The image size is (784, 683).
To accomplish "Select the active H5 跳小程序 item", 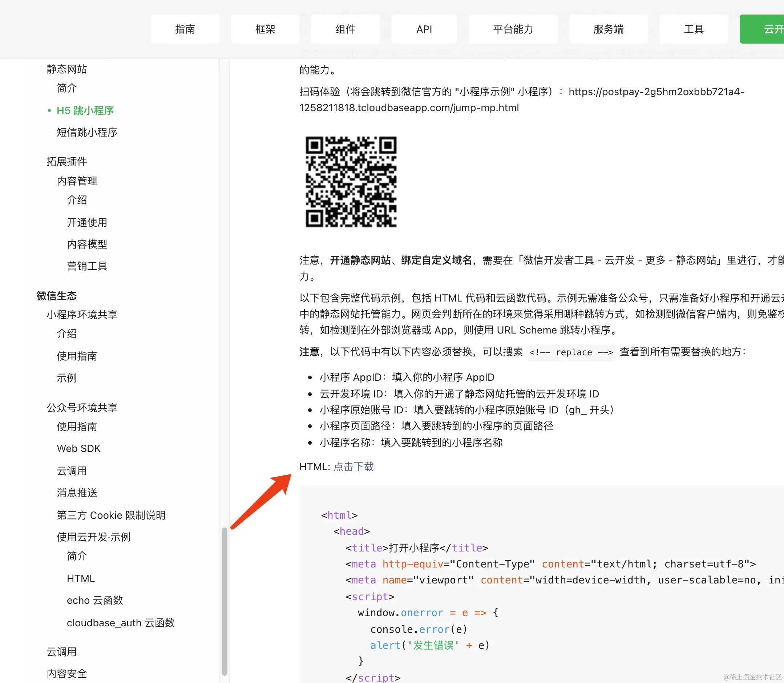I will 85,110.
